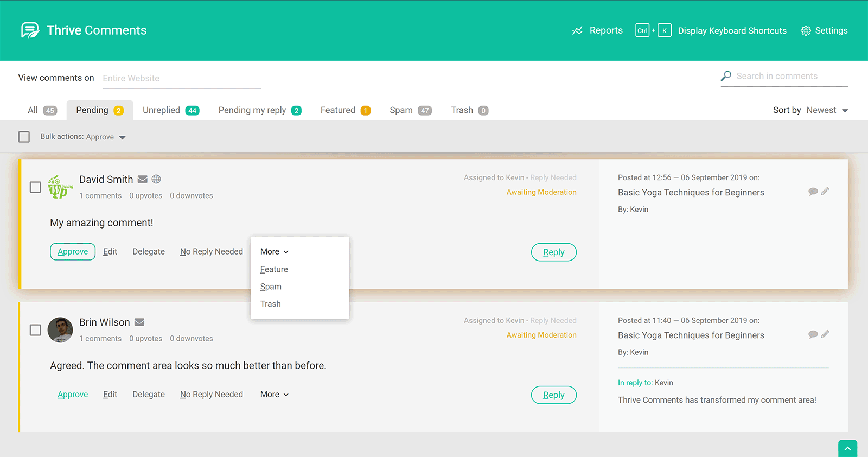Click 'My amazing comment!' text
The width and height of the screenshot is (868, 457).
tap(101, 223)
